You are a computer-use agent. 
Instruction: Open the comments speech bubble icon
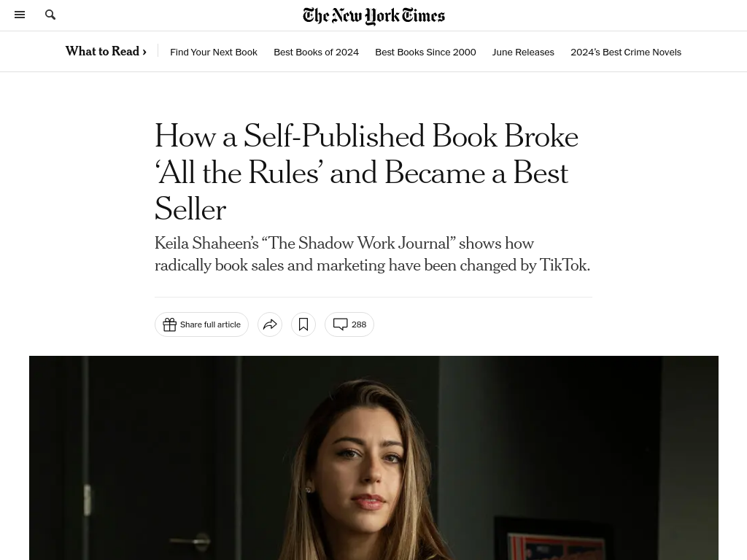[x=340, y=324]
